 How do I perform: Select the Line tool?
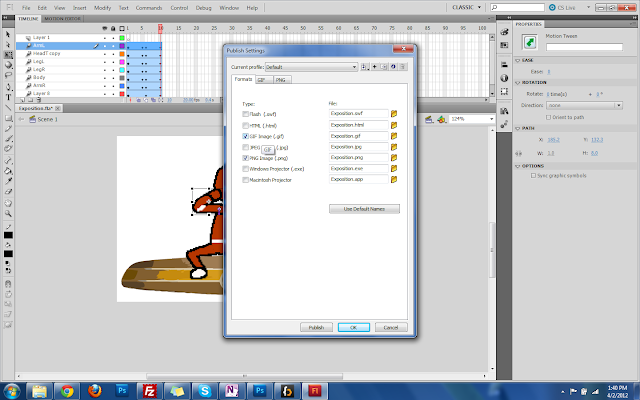(x=8, y=108)
